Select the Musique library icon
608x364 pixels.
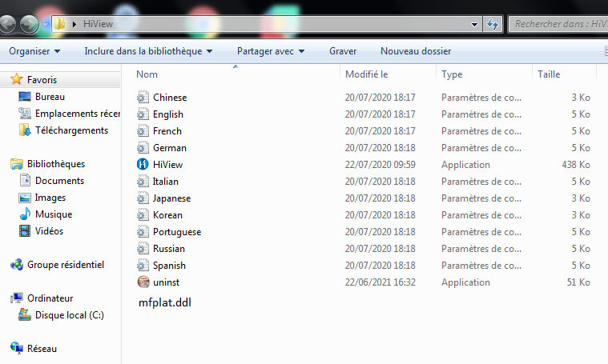[x=23, y=214]
